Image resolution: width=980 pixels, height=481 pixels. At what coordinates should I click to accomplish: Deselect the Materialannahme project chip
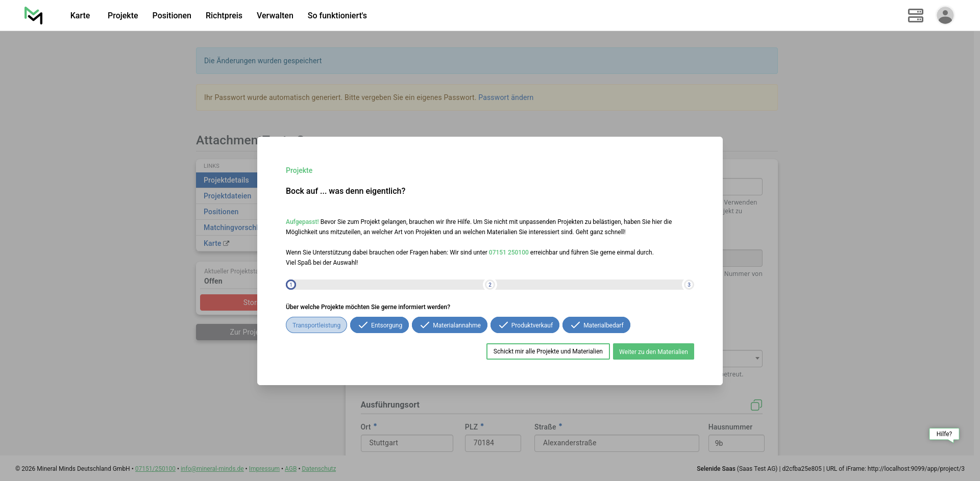449,325
